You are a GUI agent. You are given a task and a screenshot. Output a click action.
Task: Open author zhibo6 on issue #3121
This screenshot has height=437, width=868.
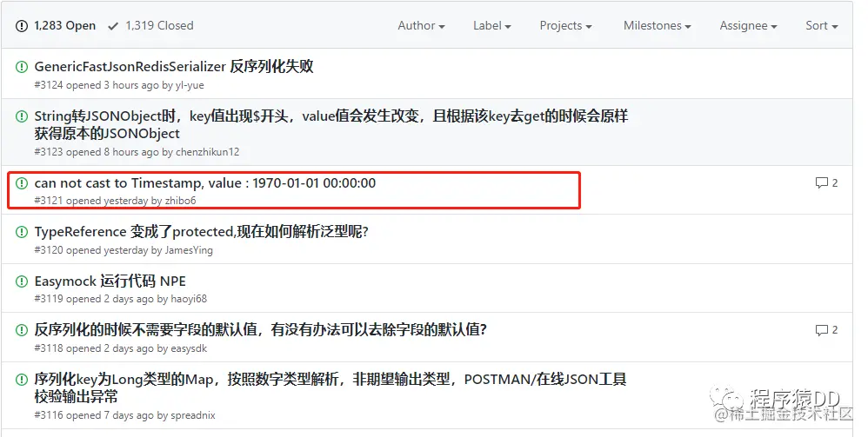tap(180, 201)
